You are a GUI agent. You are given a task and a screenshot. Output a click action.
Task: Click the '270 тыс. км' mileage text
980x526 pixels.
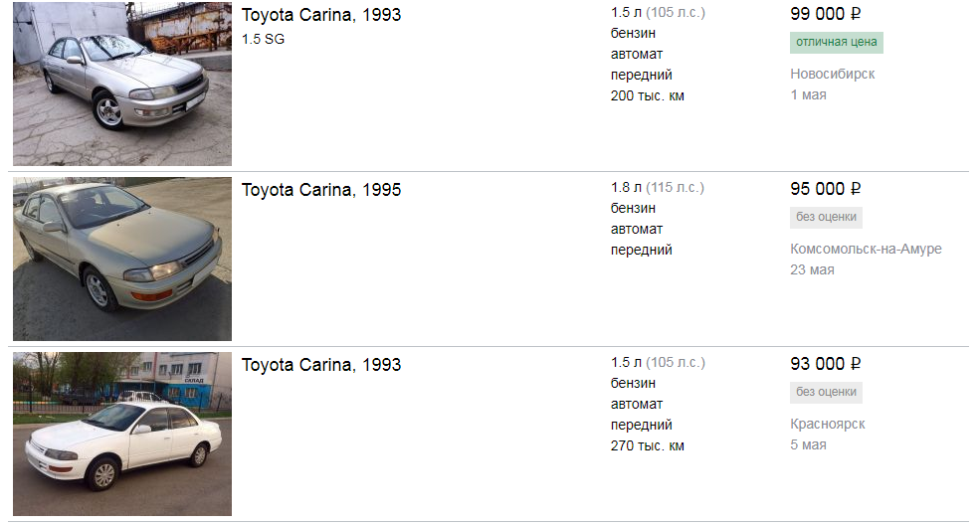647,445
